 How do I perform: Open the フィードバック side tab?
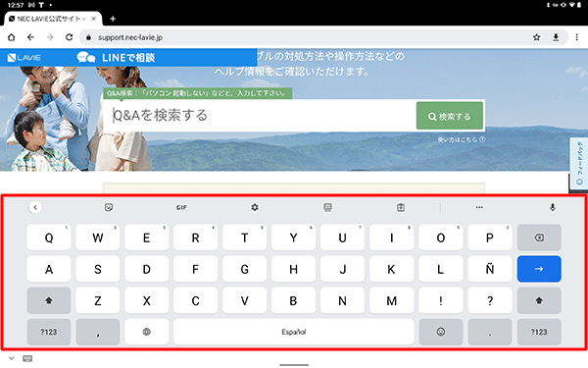click(579, 163)
